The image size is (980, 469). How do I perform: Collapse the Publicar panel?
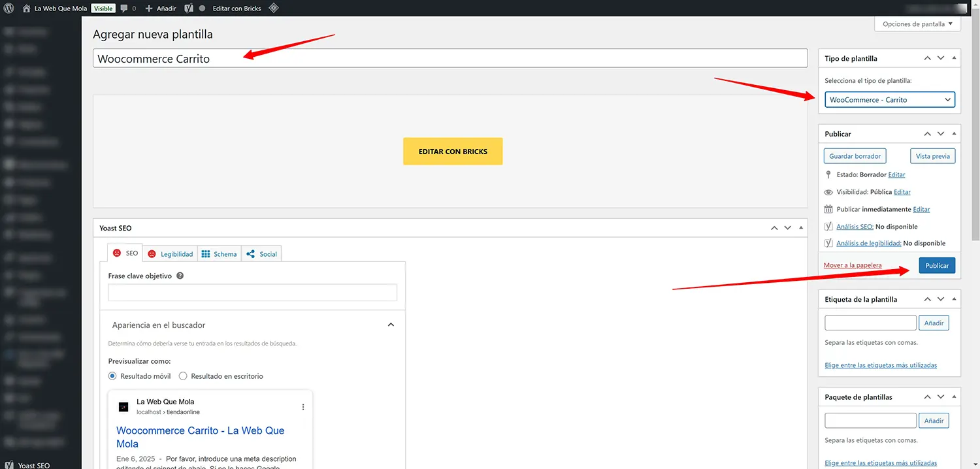pos(954,133)
